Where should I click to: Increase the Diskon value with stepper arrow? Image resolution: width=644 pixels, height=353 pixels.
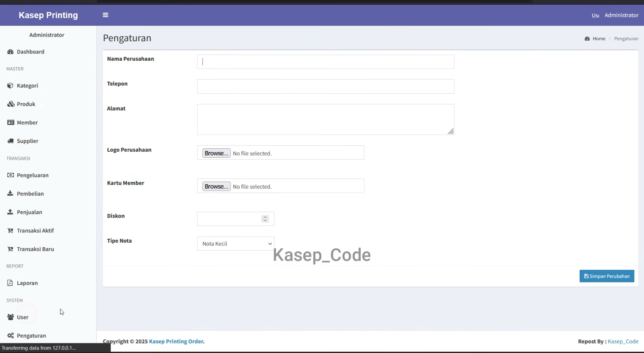[x=265, y=217]
